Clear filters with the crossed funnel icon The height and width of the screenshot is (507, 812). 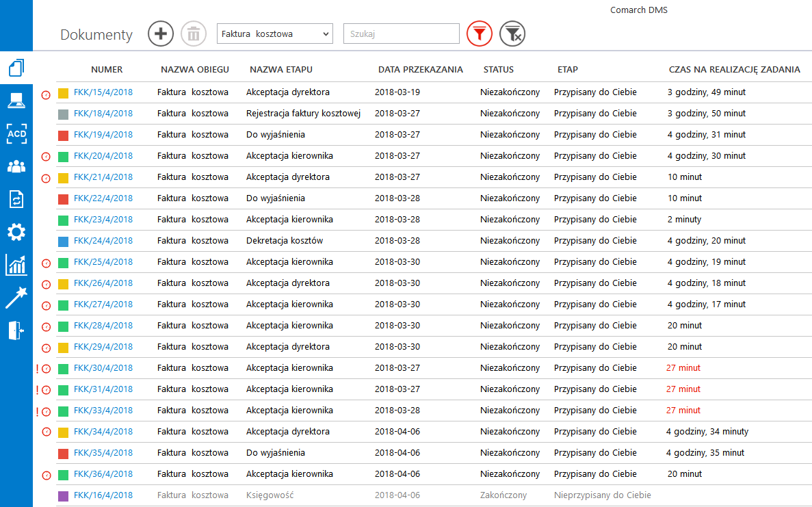point(512,34)
